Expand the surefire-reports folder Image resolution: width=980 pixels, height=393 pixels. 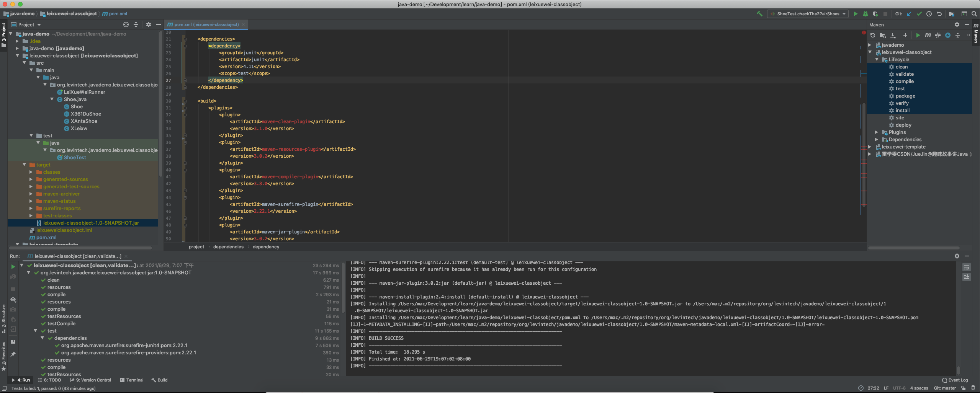click(x=31, y=208)
